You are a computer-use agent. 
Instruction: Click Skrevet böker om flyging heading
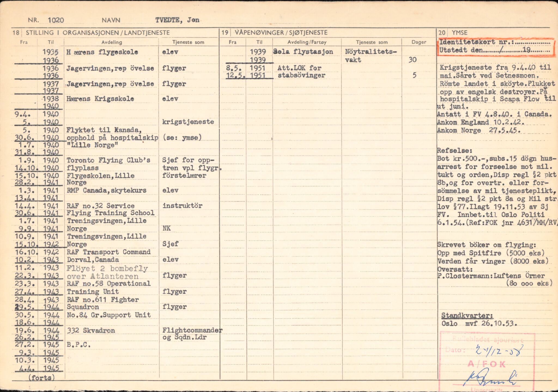pyautogui.click(x=487, y=245)
